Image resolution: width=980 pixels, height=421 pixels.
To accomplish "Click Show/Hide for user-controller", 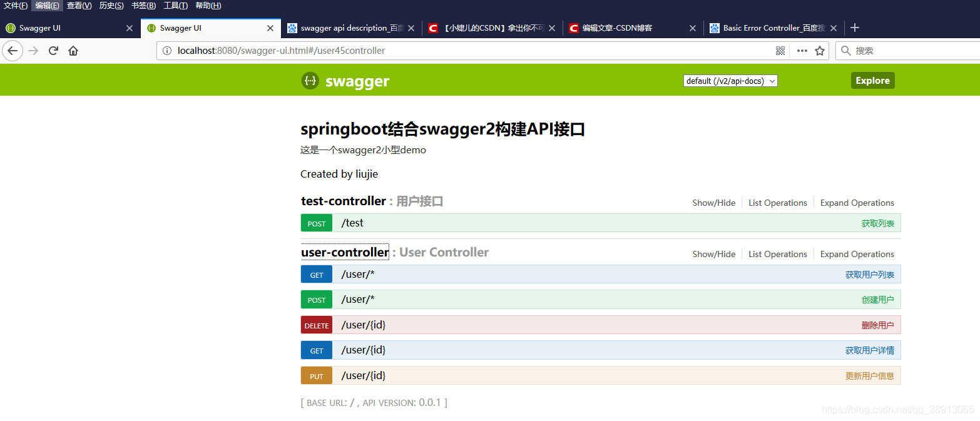I will pos(714,254).
